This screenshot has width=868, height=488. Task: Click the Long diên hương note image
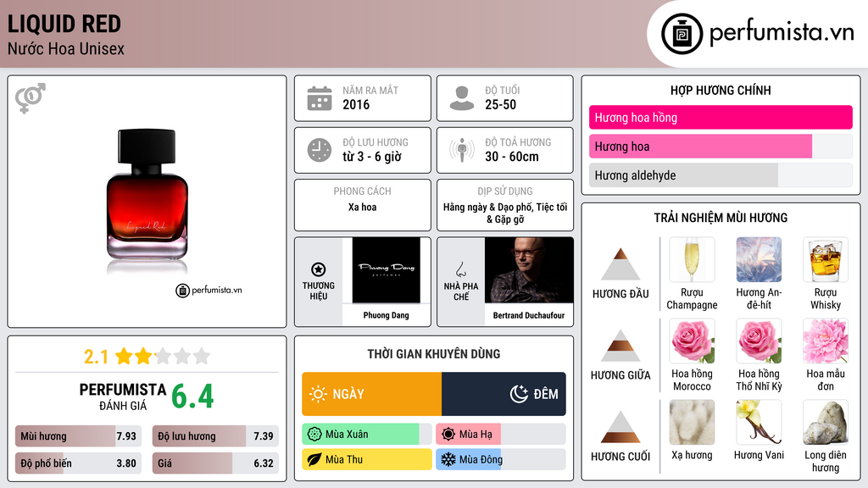click(x=826, y=423)
